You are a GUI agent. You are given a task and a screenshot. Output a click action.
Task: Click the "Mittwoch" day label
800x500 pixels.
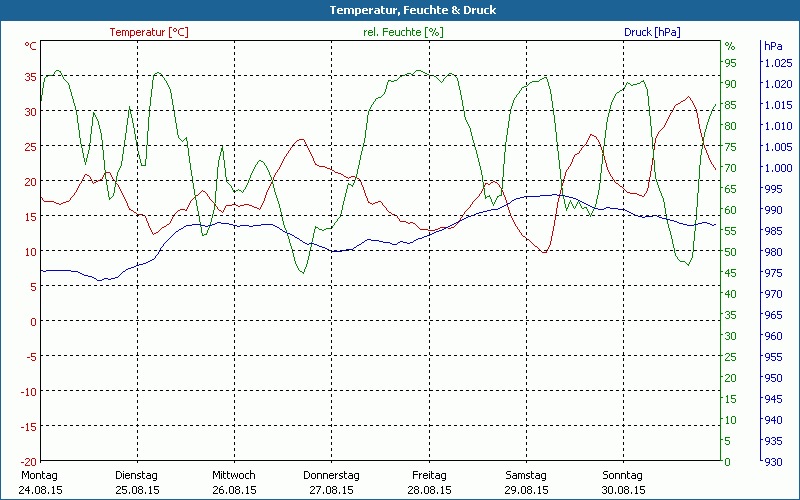click(234, 475)
